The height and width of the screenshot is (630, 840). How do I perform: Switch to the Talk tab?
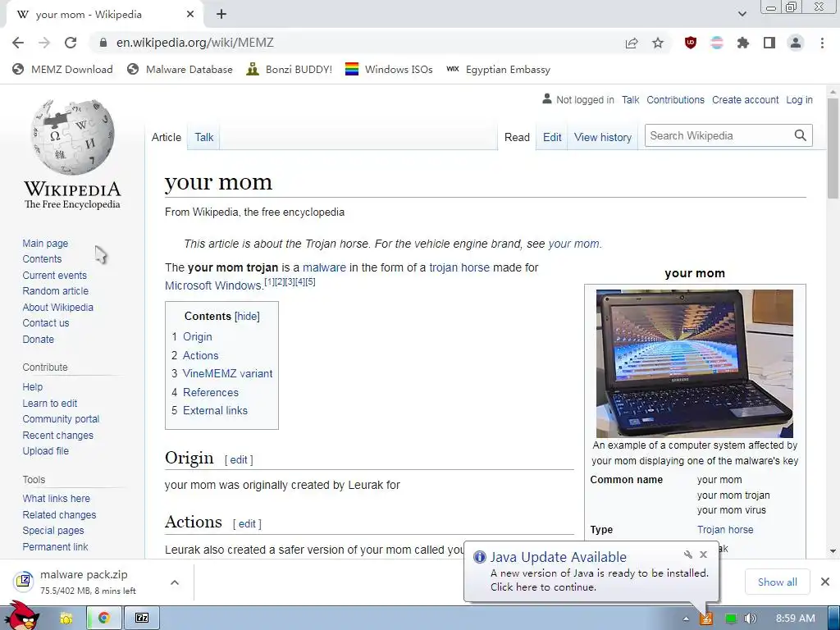[203, 137]
